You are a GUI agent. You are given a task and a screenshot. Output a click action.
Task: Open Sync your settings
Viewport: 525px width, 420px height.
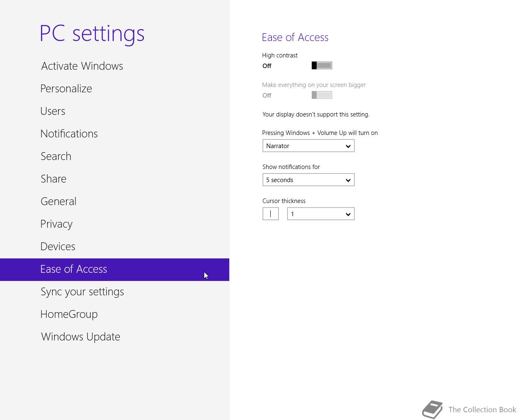pyautogui.click(x=114, y=292)
